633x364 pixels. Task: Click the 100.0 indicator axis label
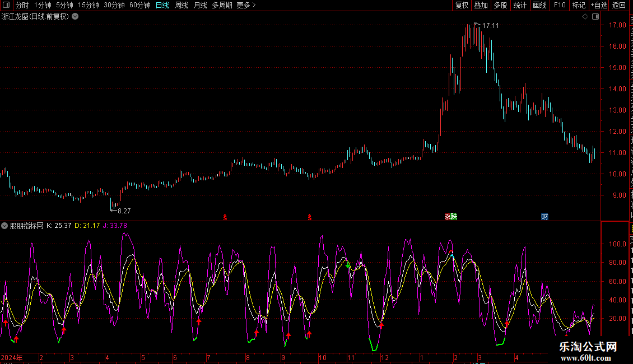click(x=617, y=244)
